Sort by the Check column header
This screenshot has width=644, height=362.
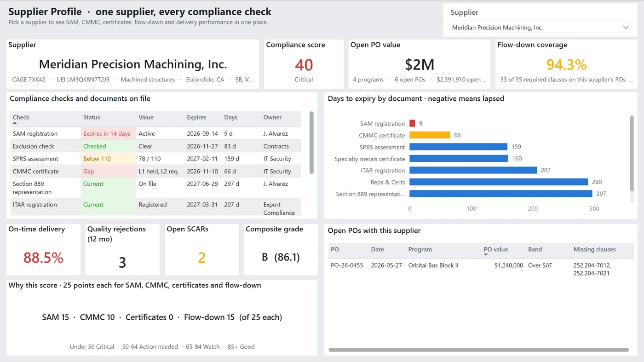coord(21,117)
